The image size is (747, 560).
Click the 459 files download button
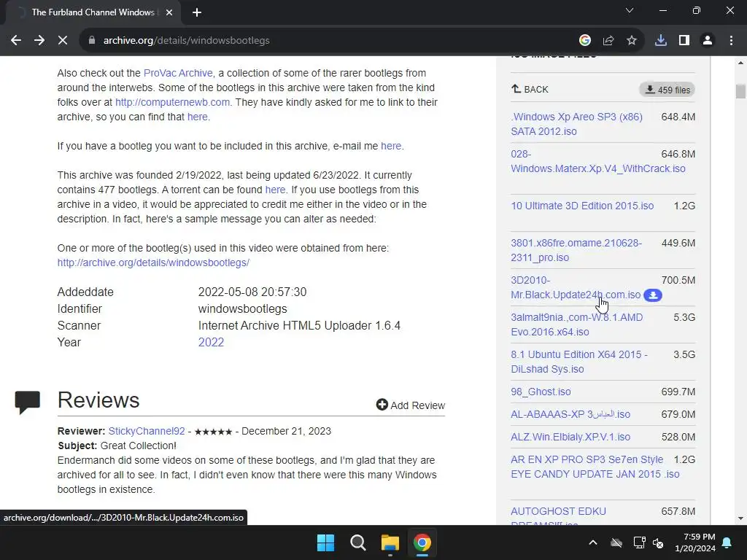[667, 90]
